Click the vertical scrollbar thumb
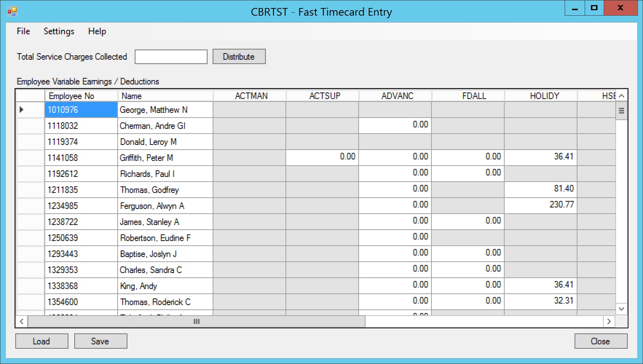 tap(622, 111)
